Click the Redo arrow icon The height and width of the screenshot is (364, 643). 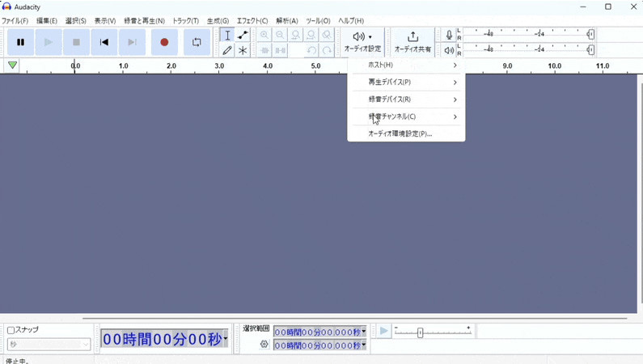click(x=327, y=50)
